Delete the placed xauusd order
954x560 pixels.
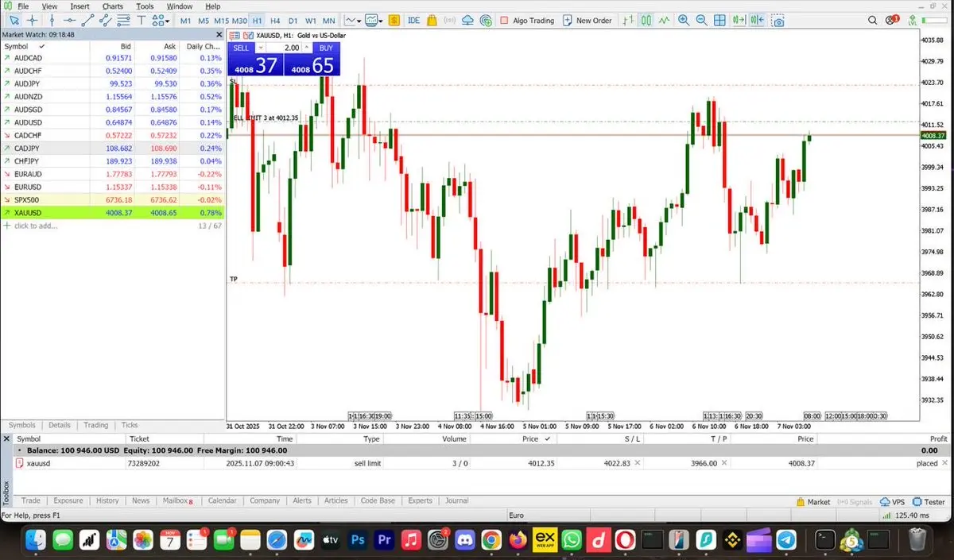click(944, 462)
